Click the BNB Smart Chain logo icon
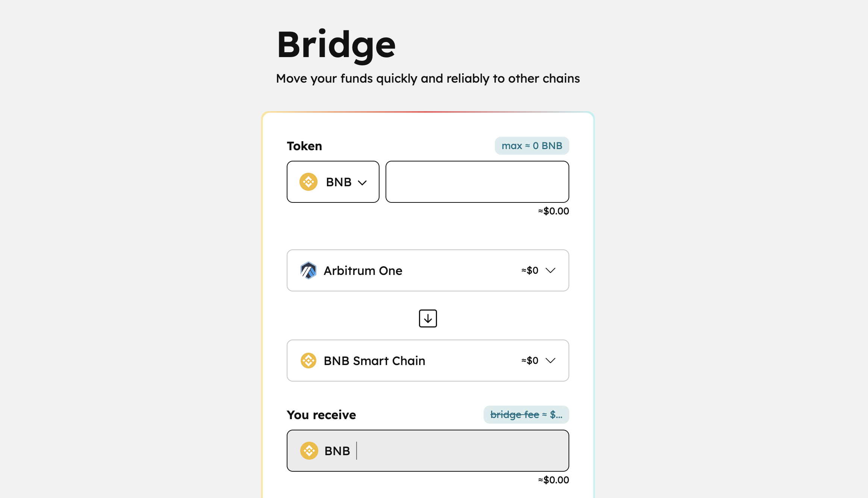 308,361
